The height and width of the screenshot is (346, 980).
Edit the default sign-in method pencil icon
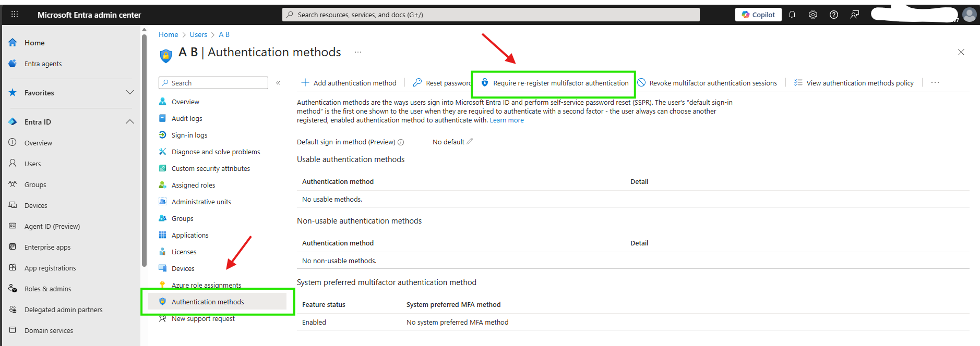[470, 141]
